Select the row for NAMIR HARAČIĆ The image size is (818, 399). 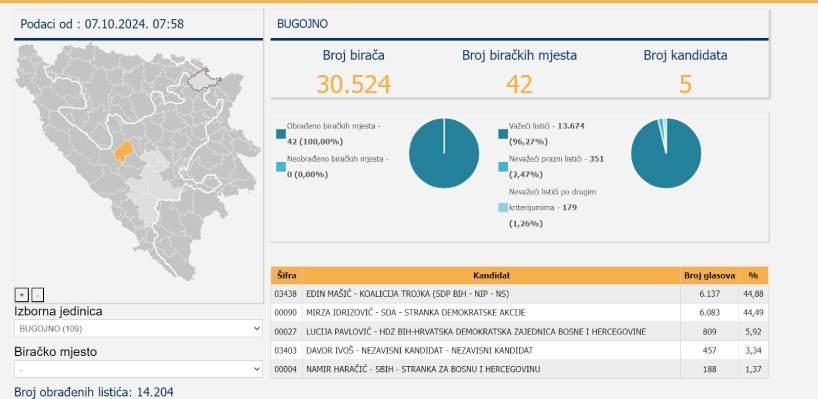(520, 369)
